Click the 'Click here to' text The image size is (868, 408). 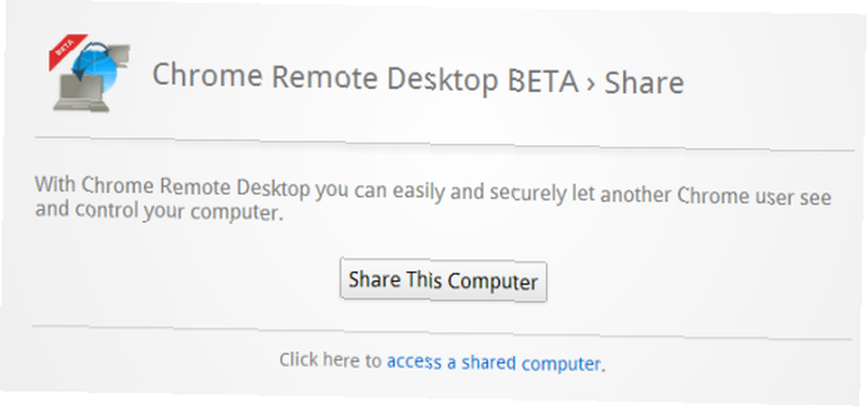(x=330, y=360)
